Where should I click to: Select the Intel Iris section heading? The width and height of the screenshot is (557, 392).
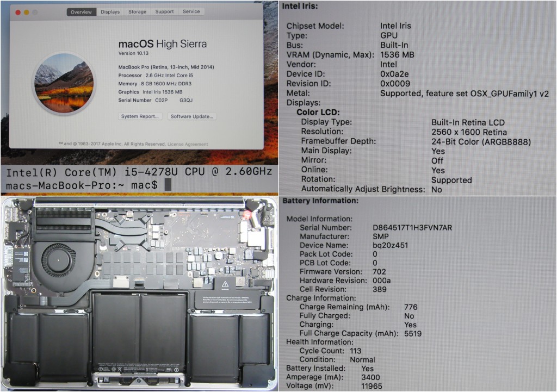tap(300, 6)
